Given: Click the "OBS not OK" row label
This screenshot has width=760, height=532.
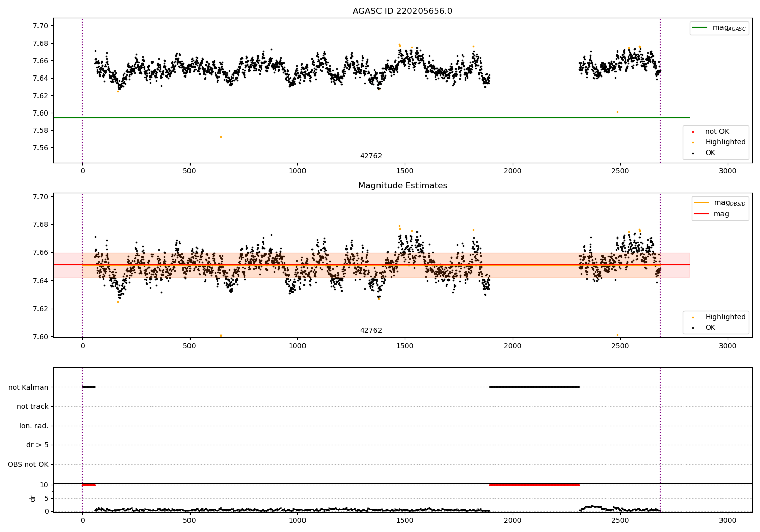Looking at the screenshot, I should pos(28,465).
